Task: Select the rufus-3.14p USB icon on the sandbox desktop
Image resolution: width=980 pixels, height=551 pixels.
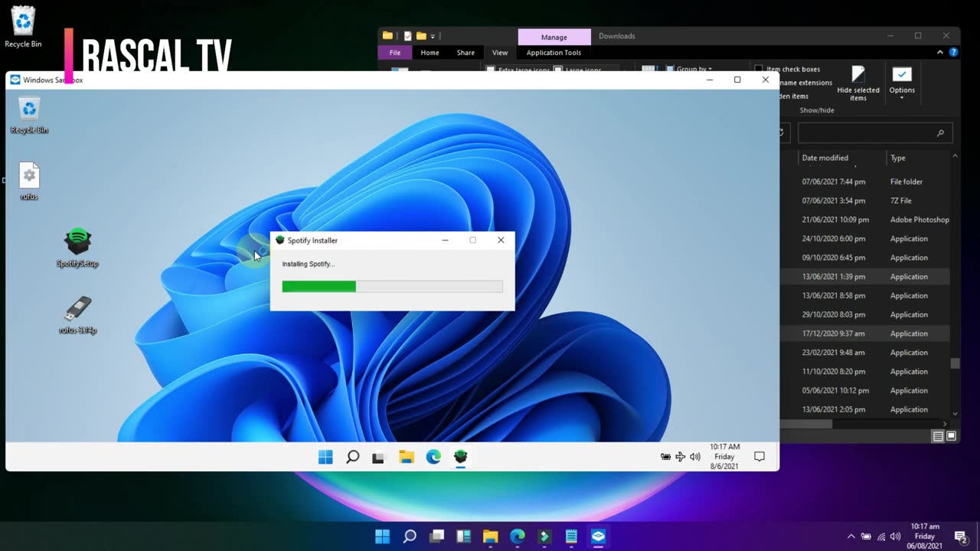Action: coord(77,315)
